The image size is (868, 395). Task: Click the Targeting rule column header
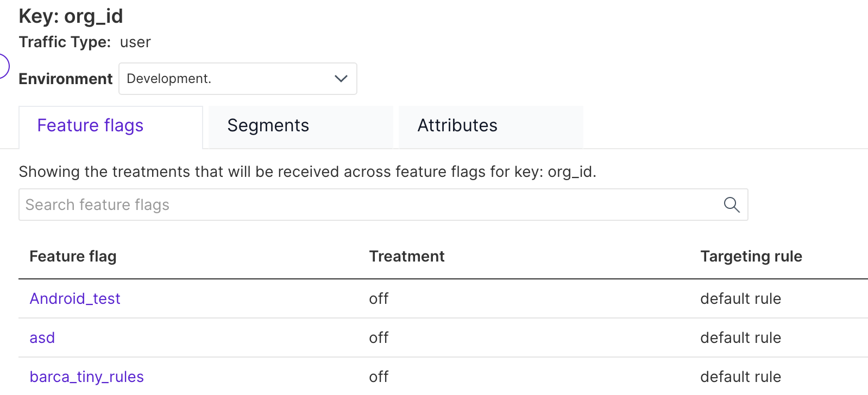[x=751, y=256]
